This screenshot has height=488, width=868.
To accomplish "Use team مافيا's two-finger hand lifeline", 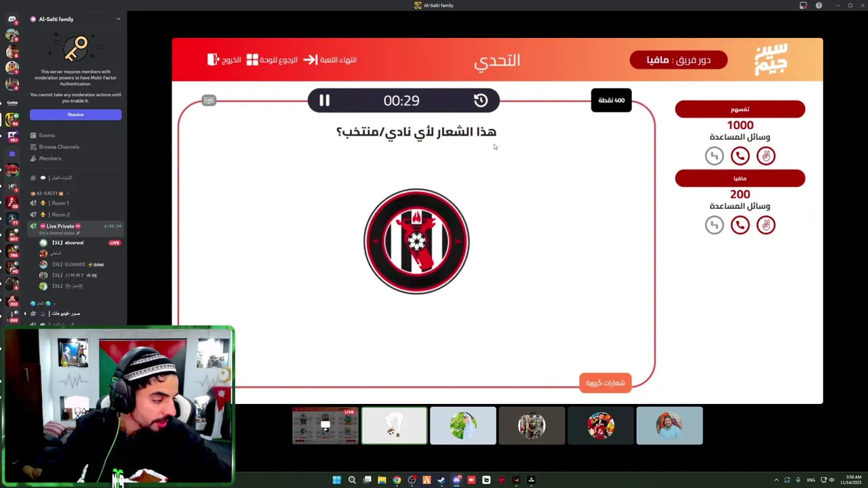I will click(x=766, y=225).
